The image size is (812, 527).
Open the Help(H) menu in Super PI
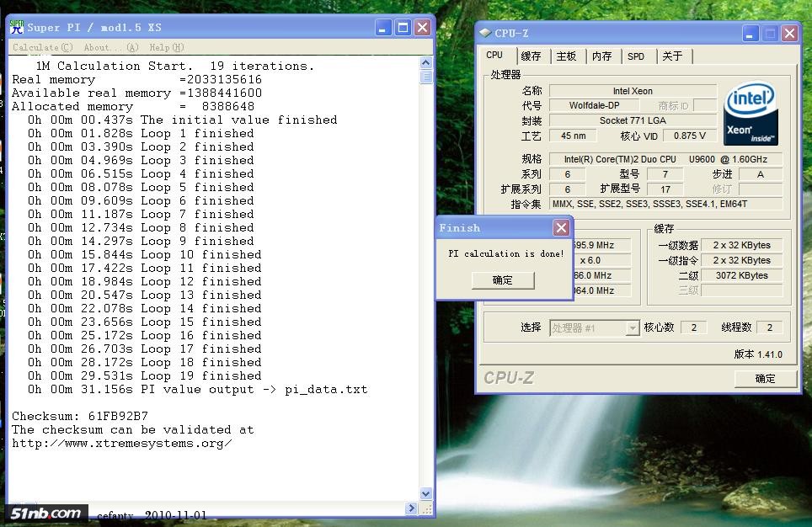pos(167,48)
